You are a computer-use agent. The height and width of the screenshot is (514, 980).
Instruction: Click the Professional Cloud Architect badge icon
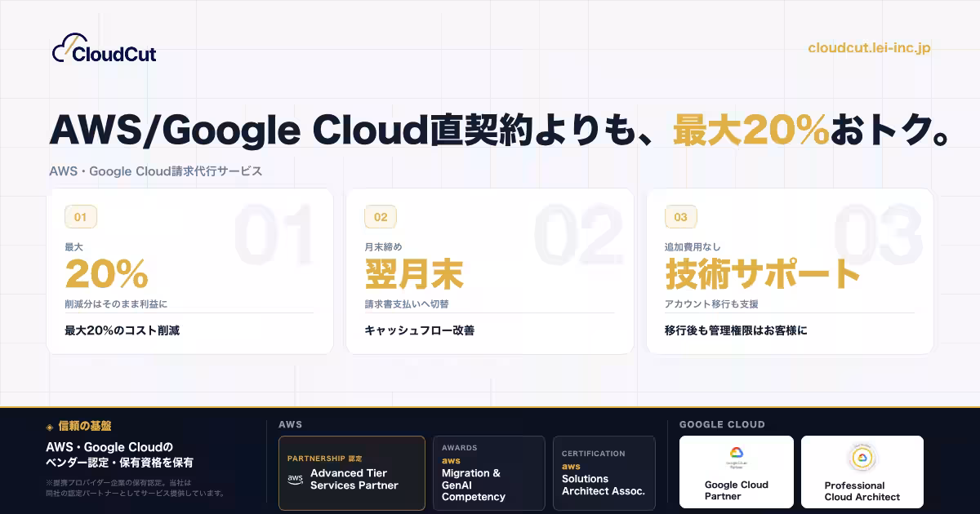pyautogui.click(x=862, y=458)
